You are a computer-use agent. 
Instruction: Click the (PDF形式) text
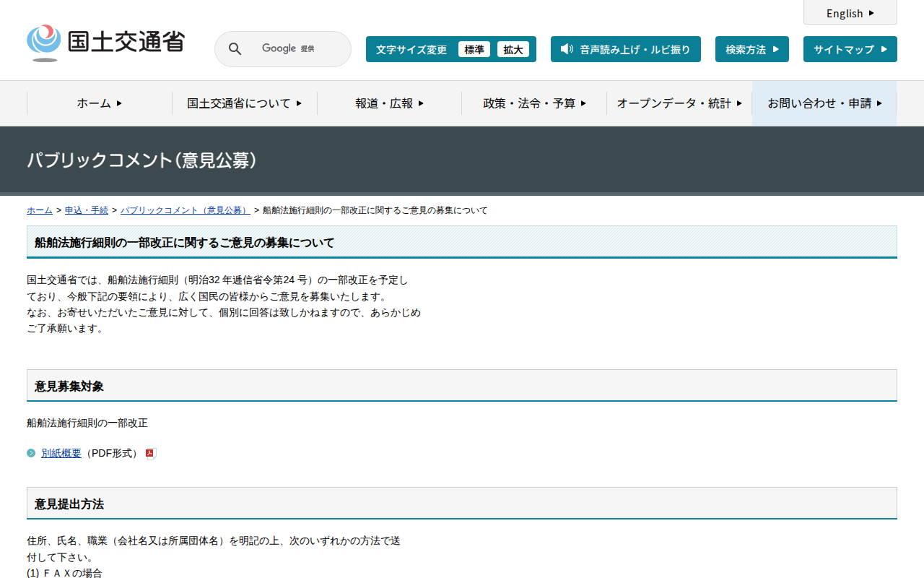pos(112,453)
